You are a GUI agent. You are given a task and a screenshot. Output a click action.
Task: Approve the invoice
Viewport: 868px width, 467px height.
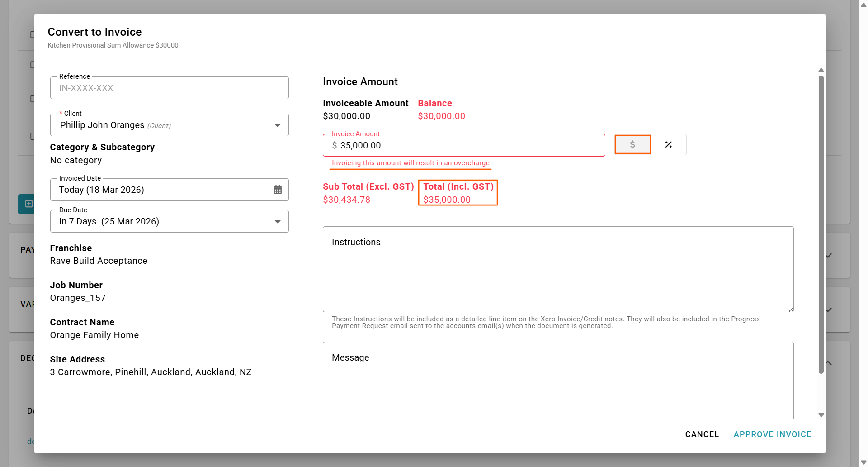(x=772, y=434)
